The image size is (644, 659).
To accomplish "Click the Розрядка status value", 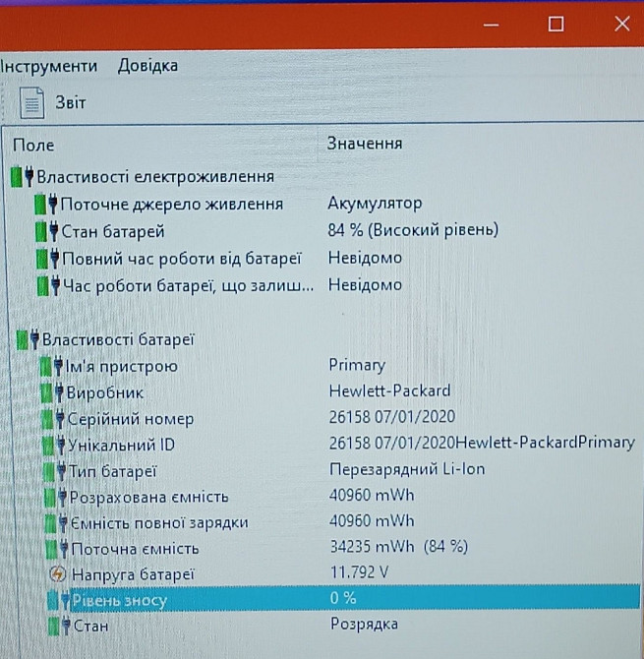I will click(364, 625).
